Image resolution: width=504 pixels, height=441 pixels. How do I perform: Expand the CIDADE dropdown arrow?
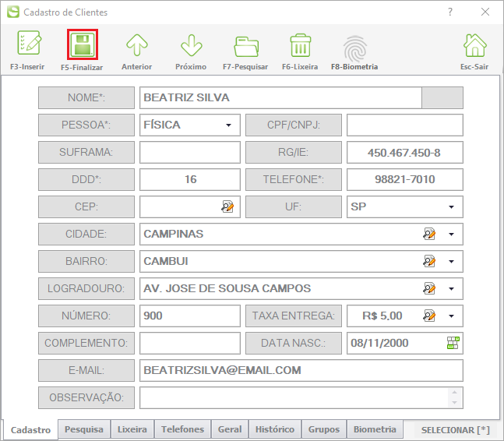[451, 235]
